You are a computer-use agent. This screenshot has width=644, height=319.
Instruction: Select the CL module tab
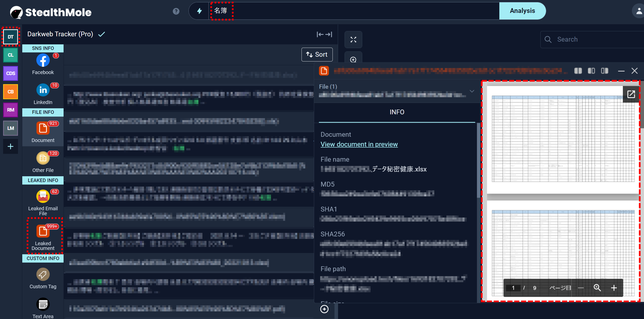tap(11, 55)
